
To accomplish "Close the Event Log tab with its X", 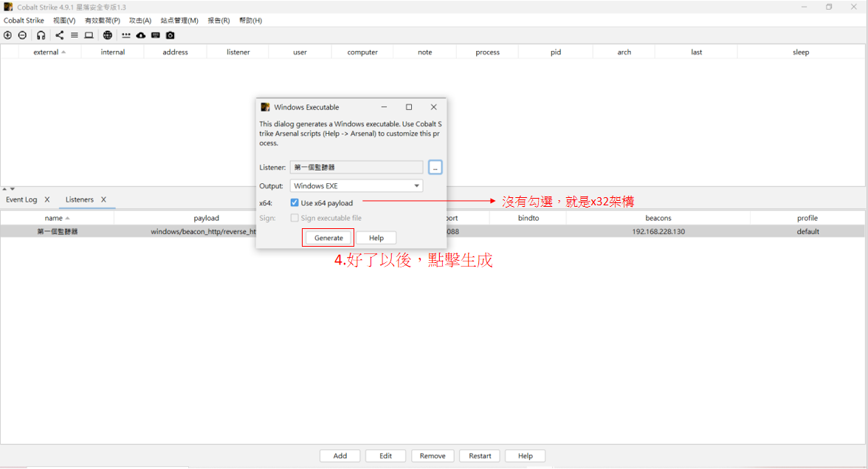I will pos(47,199).
